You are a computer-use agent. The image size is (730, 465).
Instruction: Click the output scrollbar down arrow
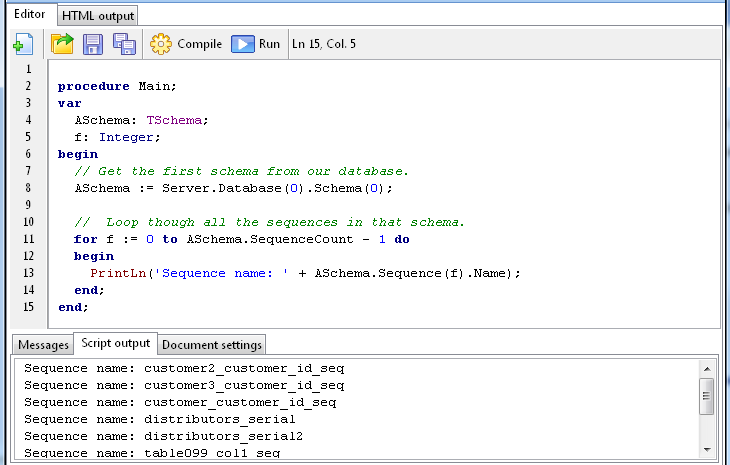tap(707, 450)
